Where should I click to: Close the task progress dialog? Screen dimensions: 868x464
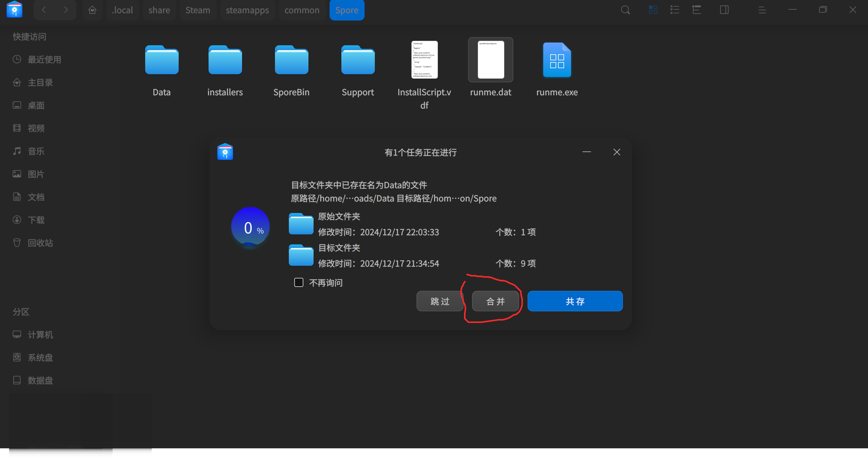pyautogui.click(x=617, y=152)
